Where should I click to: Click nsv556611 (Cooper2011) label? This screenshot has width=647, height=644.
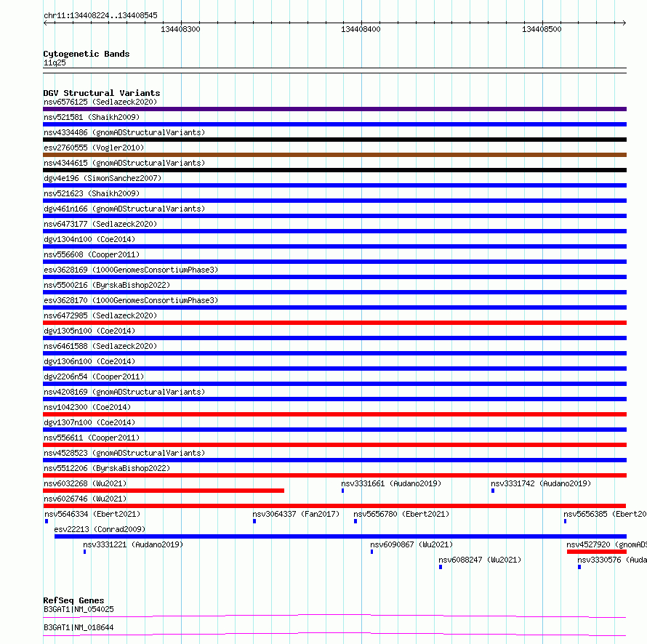[x=92, y=438]
